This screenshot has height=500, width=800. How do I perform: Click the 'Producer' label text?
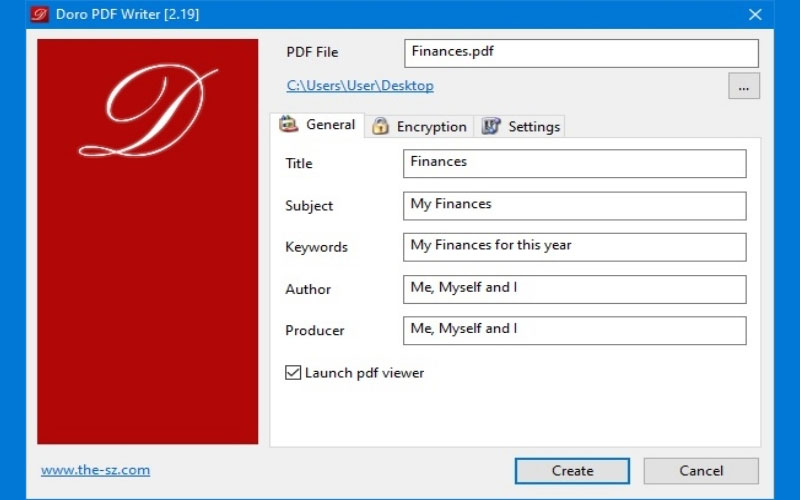pos(315,331)
